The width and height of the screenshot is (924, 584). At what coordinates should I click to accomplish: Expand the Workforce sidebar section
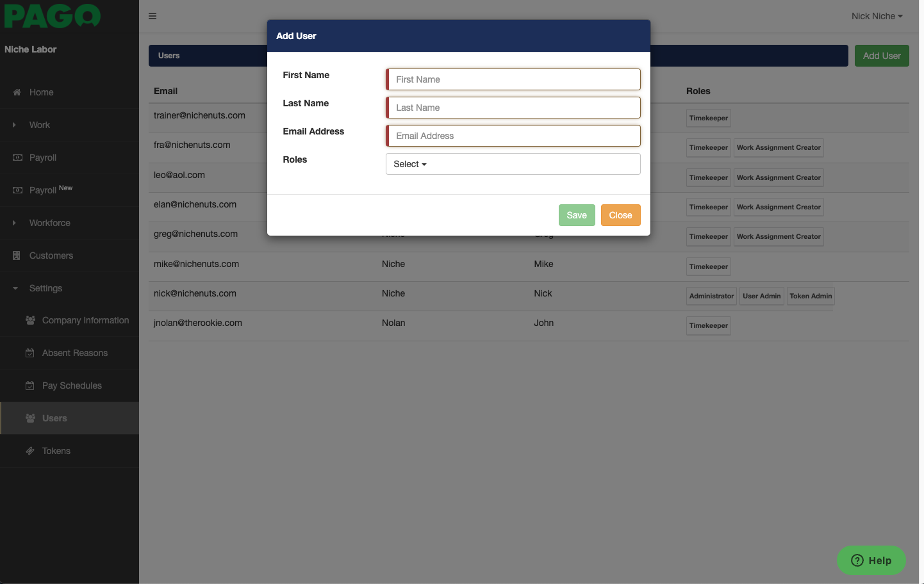[x=49, y=223]
